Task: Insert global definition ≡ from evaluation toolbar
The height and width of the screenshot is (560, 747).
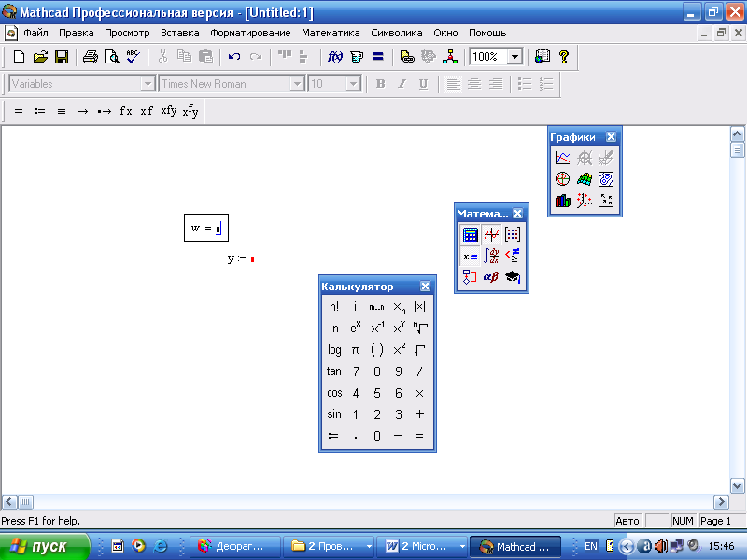Action: tap(62, 111)
